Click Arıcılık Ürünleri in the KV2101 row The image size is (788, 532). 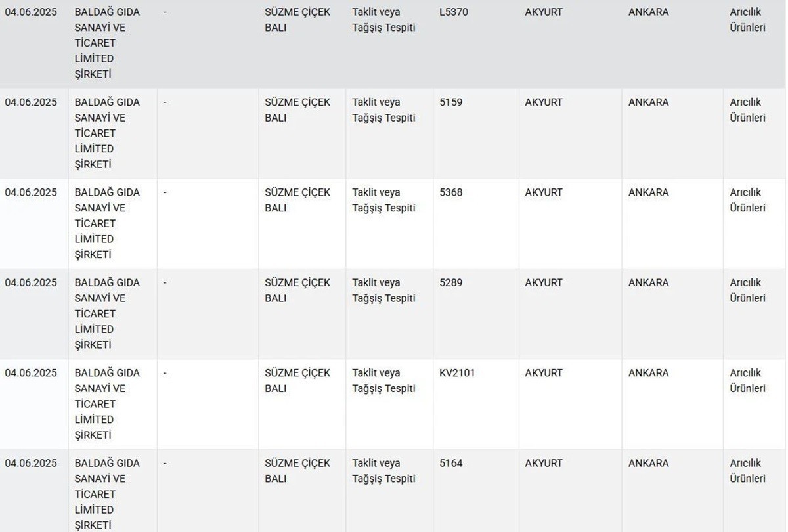pyautogui.click(x=747, y=381)
